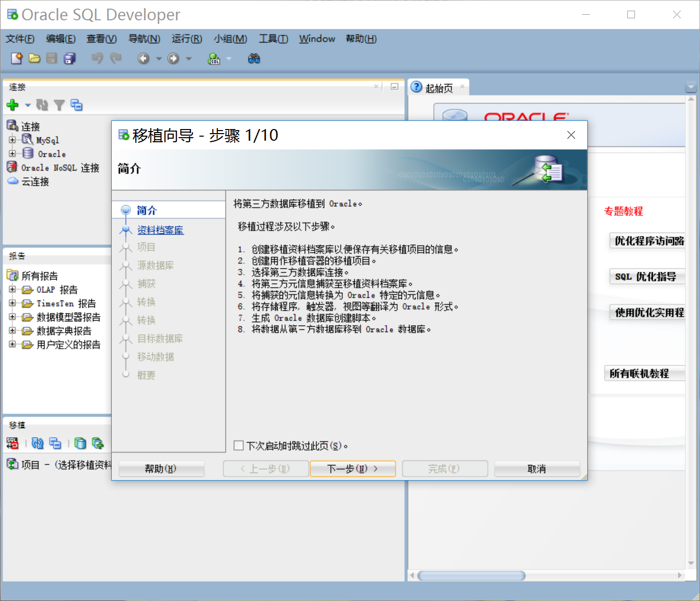Image resolution: width=700 pixels, height=601 pixels.
Task: Click the help question-mark icon on Start Page tab
Action: point(417,87)
